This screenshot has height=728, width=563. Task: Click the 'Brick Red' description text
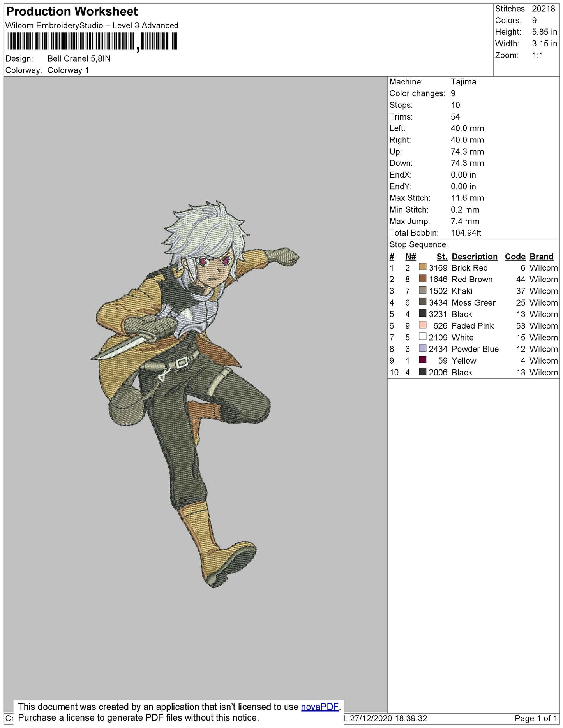point(469,268)
